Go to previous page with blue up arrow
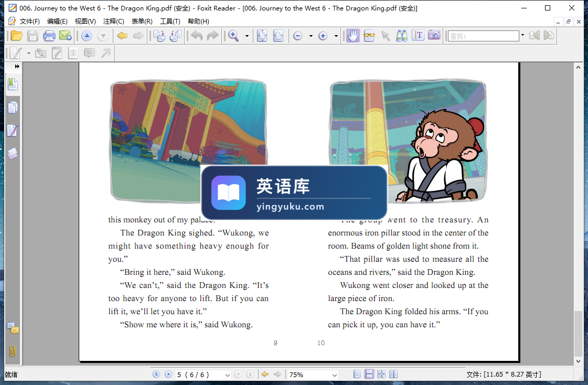Image resolution: width=588 pixels, height=385 pixels. coord(87,36)
